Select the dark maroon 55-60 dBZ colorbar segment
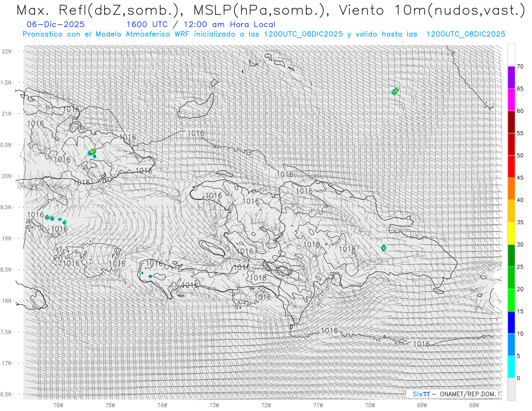The width and height of the screenshot is (532, 411). tap(511, 122)
